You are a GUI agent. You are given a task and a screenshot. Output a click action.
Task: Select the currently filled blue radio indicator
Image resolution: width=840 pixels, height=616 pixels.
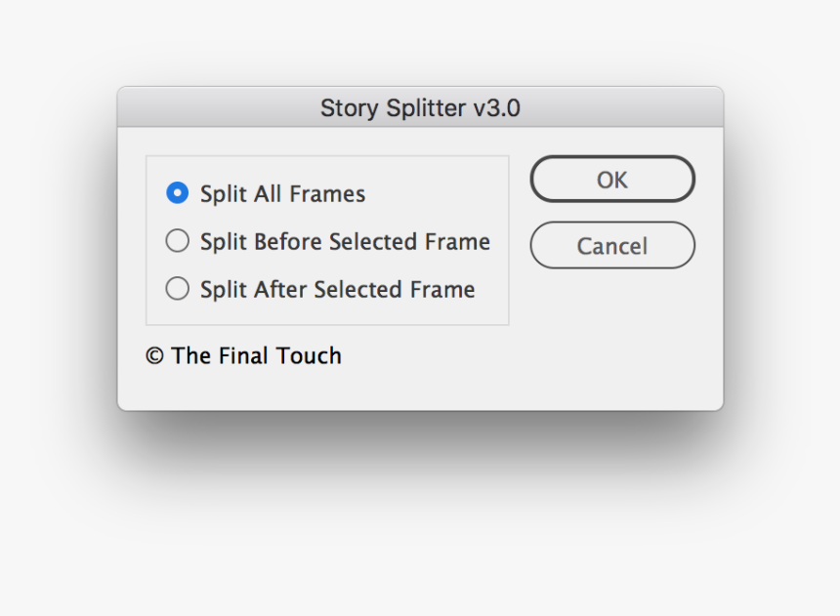177,193
